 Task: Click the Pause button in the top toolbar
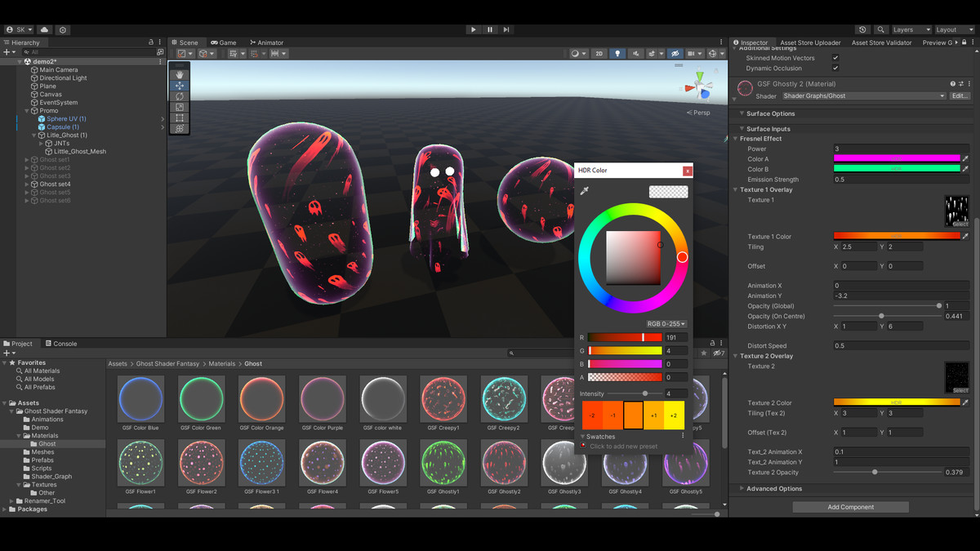[x=490, y=29]
